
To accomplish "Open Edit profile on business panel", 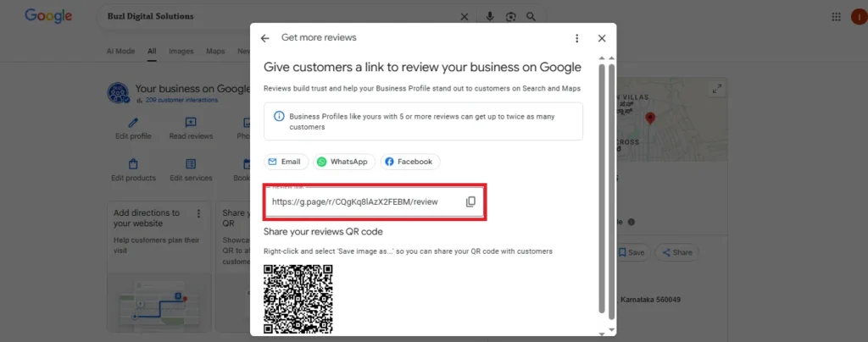I will [x=133, y=129].
